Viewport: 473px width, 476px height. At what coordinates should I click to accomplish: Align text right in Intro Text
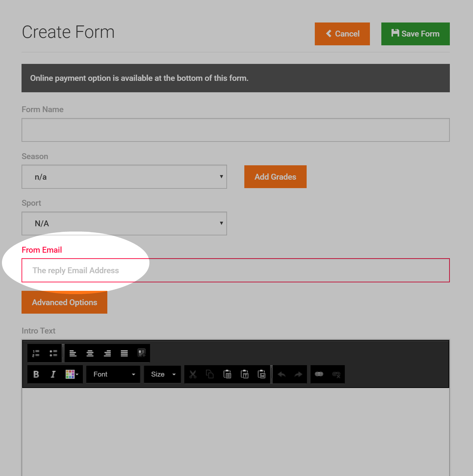pyautogui.click(x=107, y=353)
